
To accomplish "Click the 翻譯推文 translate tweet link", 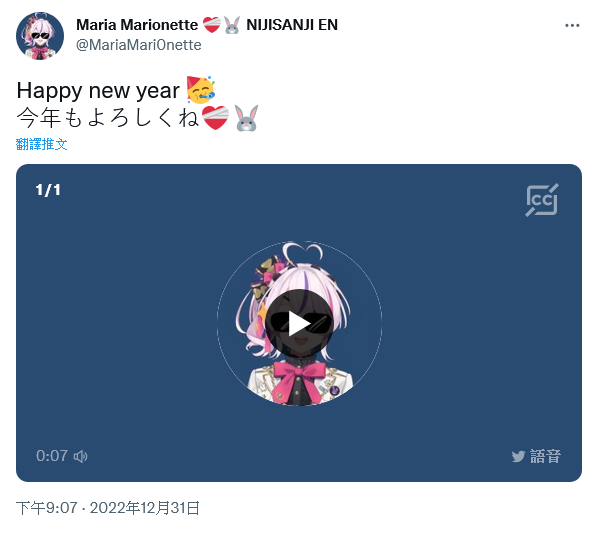I will [42, 144].
